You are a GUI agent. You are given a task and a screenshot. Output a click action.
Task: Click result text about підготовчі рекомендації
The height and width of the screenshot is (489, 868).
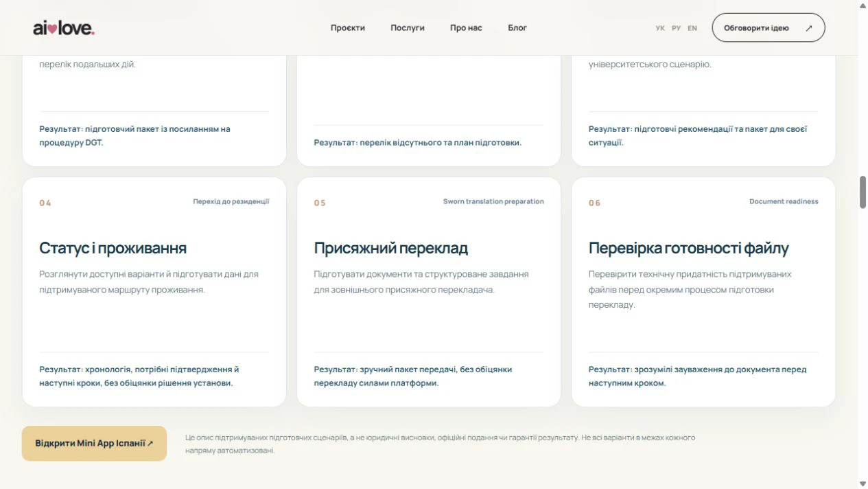(x=698, y=136)
